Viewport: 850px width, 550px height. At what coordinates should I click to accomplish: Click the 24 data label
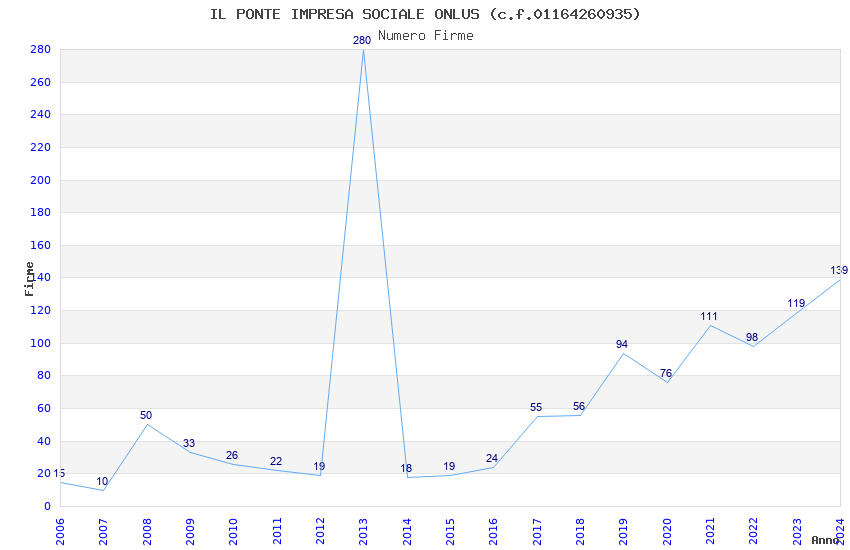pyautogui.click(x=492, y=458)
